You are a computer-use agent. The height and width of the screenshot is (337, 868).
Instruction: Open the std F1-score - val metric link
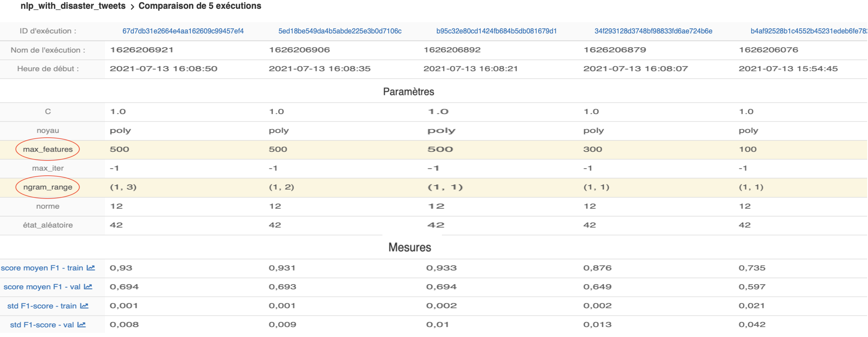(x=42, y=325)
